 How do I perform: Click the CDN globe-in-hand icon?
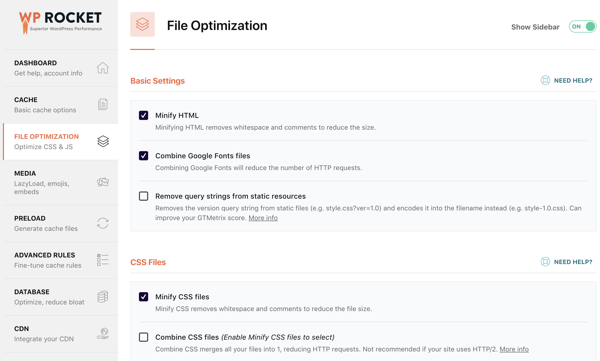pyautogui.click(x=103, y=333)
